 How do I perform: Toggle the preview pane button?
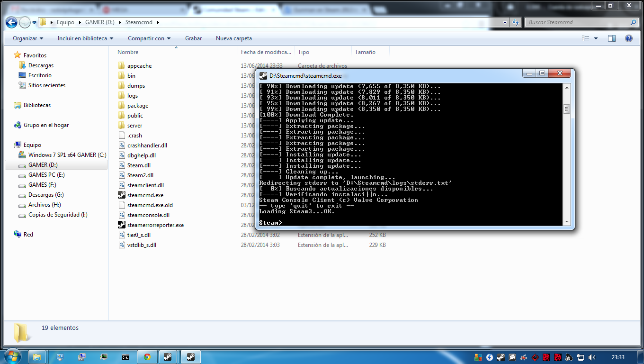[x=612, y=38]
